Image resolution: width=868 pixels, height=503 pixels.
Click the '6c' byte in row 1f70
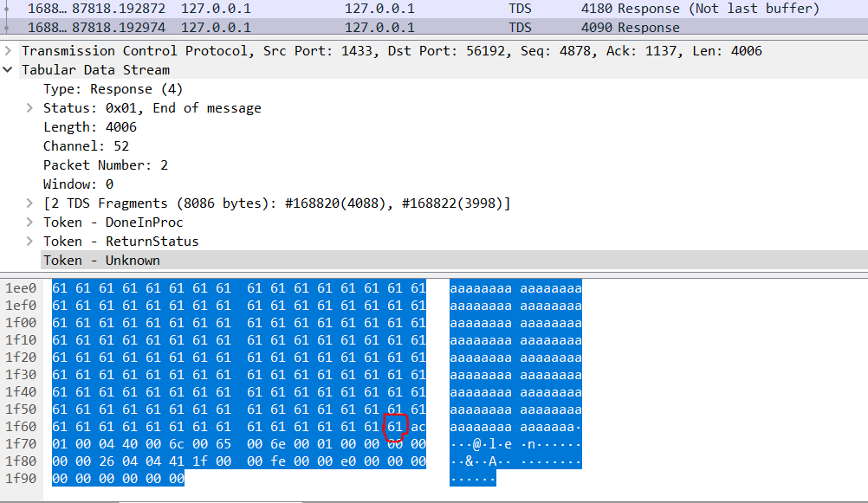177,444
